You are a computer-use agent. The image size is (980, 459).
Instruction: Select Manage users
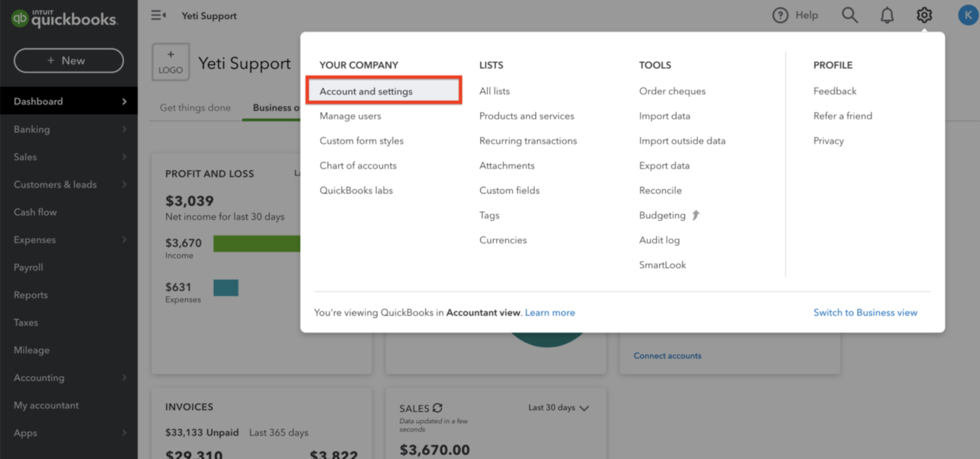350,116
